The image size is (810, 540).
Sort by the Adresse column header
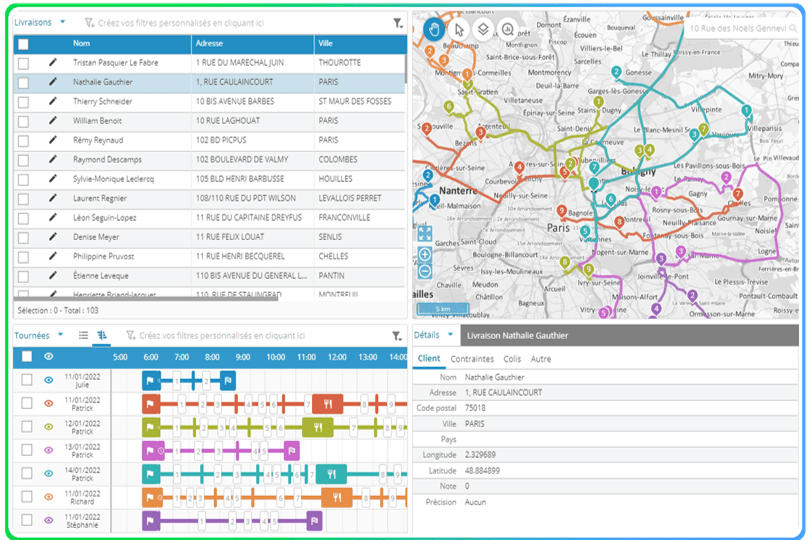coord(209,43)
